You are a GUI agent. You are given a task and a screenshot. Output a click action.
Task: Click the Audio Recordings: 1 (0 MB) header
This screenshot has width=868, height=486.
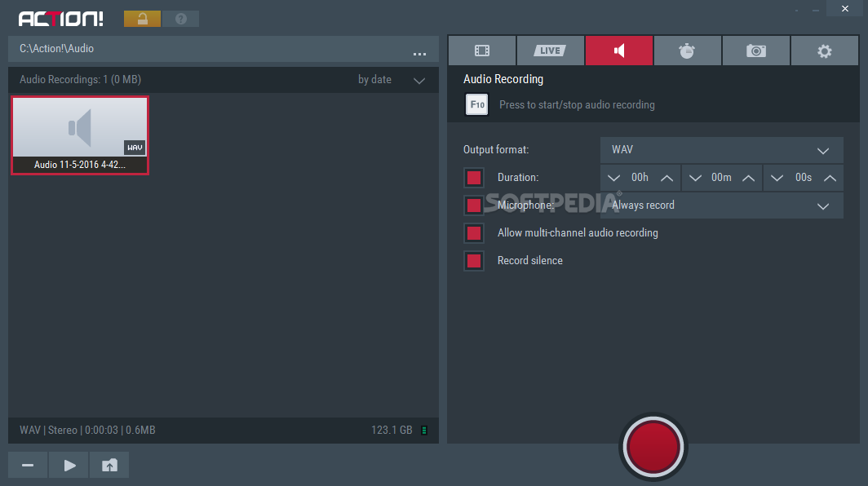(80, 80)
